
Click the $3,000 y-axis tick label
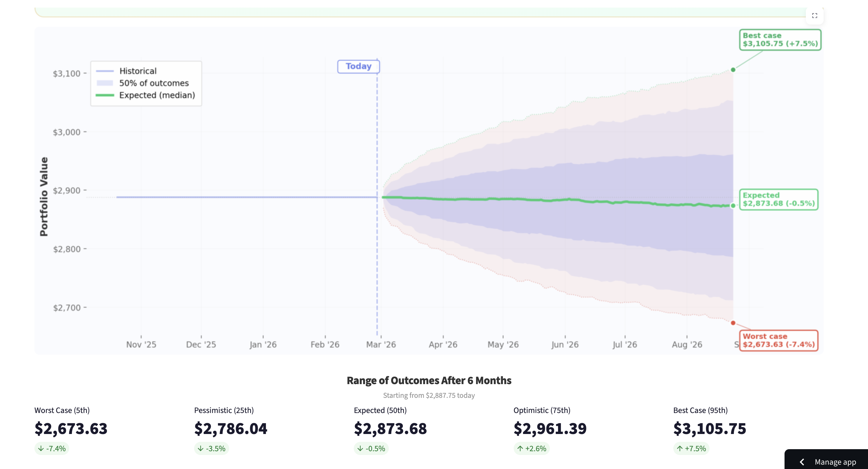(x=66, y=132)
